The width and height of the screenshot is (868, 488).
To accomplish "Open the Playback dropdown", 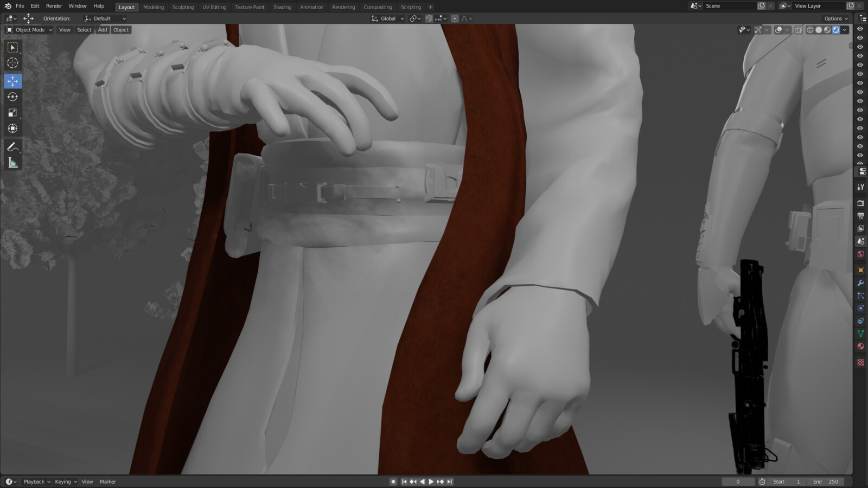I will [36, 481].
